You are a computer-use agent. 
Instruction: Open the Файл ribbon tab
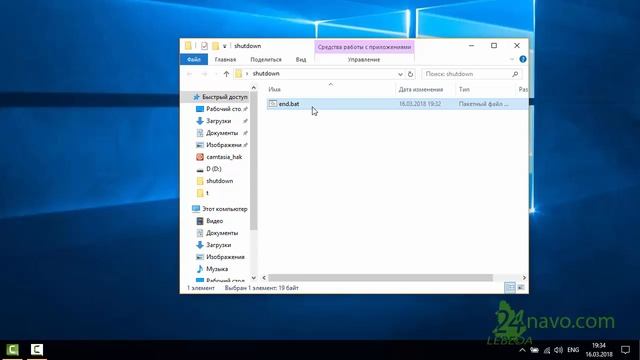(194, 60)
